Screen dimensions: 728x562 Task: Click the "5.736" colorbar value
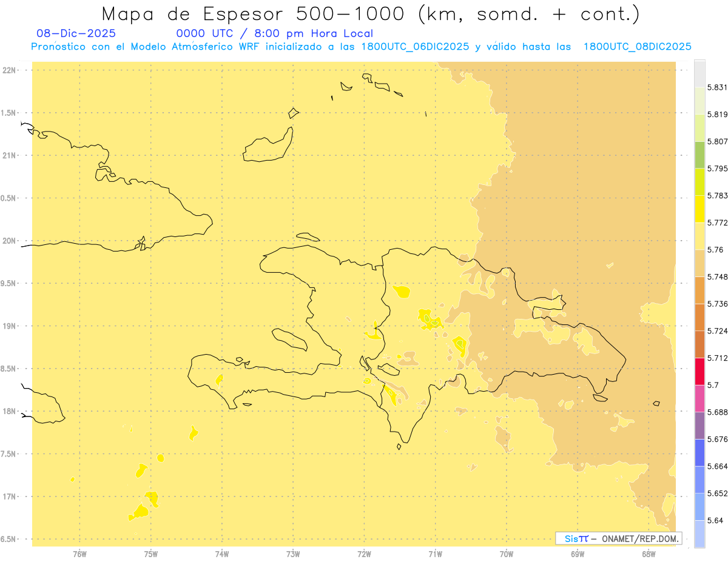[717, 304]
